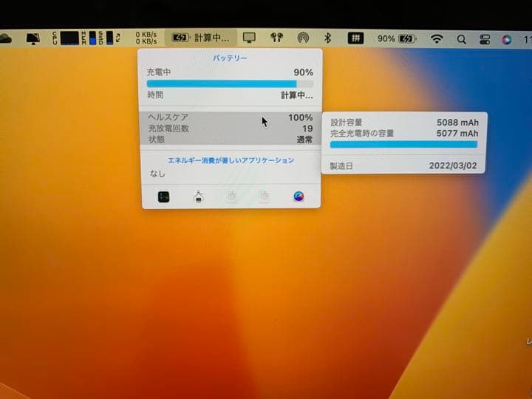Click the battery charge level bar

coord(230,83)
